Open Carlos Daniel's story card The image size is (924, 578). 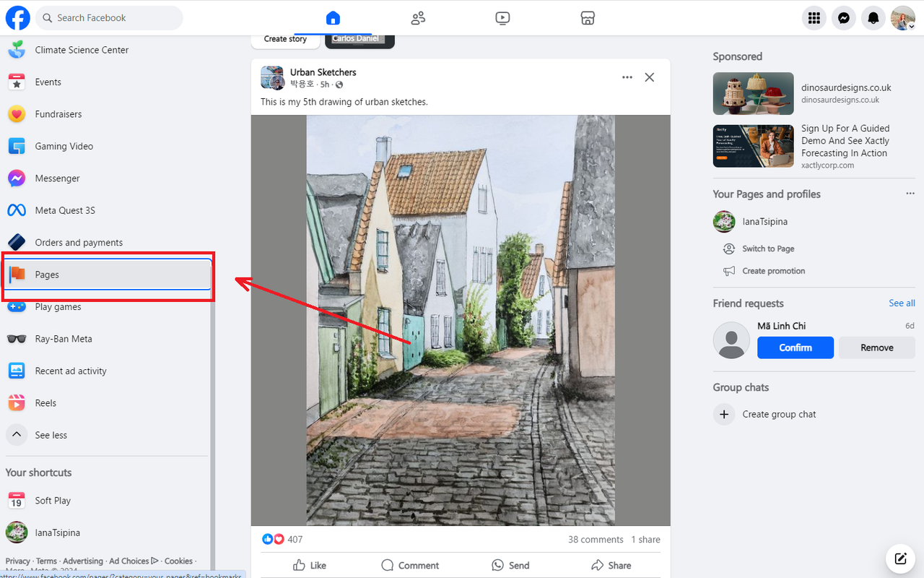click(359, 40)
